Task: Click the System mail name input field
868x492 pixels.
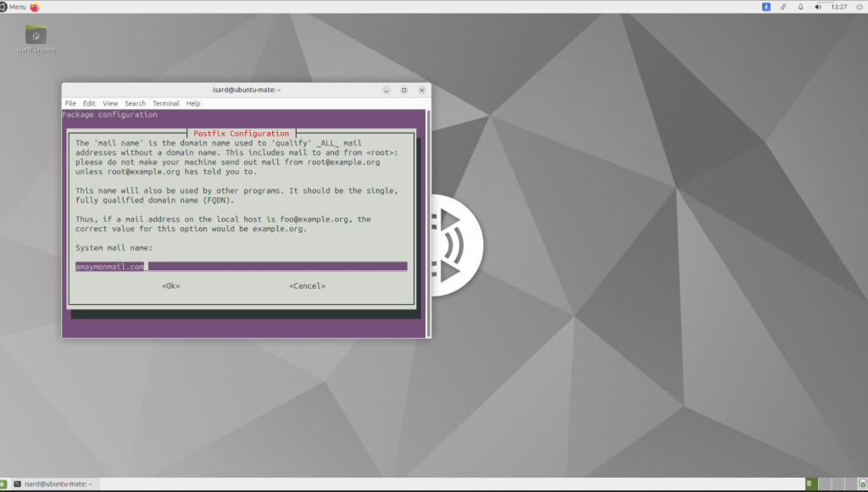Action: [242, 267]
